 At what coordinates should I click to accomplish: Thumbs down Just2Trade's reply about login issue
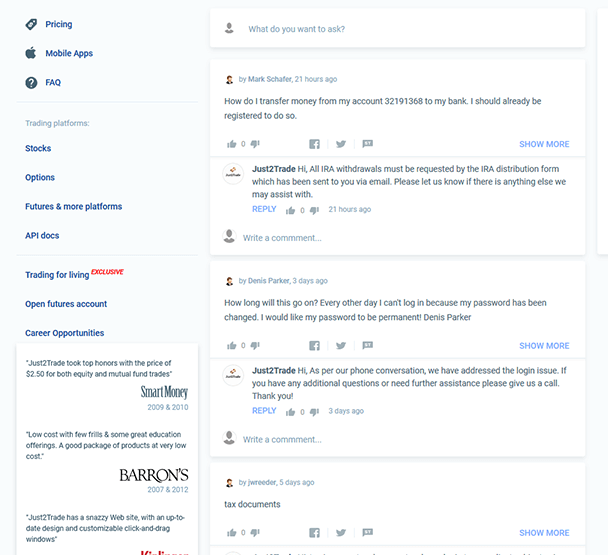coord(314,412)
